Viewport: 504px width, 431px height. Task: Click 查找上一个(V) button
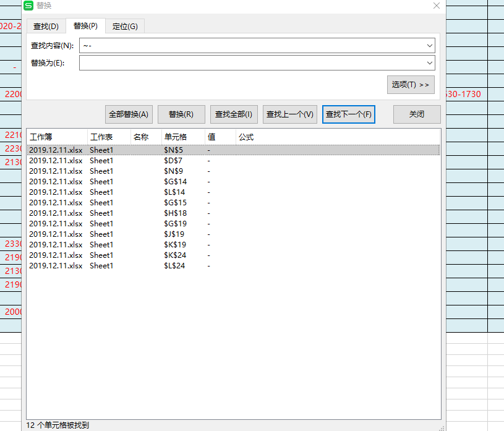[290, 114]
